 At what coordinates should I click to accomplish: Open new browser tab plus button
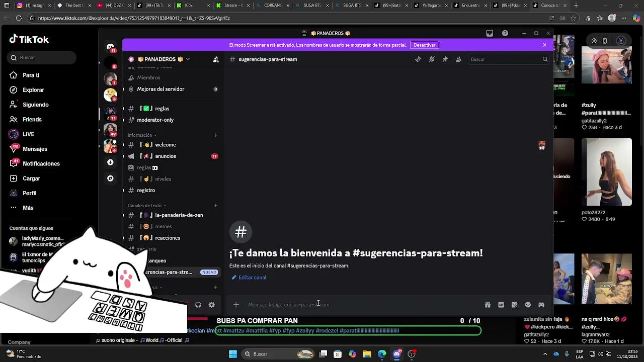576,6
